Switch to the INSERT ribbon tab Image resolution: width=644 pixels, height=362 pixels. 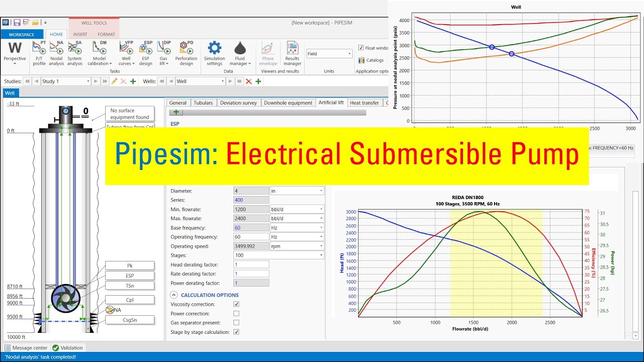[x=80, y=34]
